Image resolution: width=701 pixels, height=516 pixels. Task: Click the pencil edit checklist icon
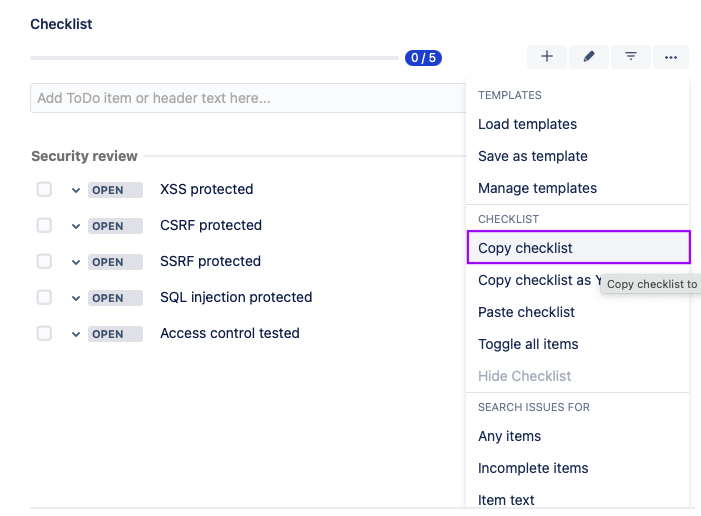point(589,57)
